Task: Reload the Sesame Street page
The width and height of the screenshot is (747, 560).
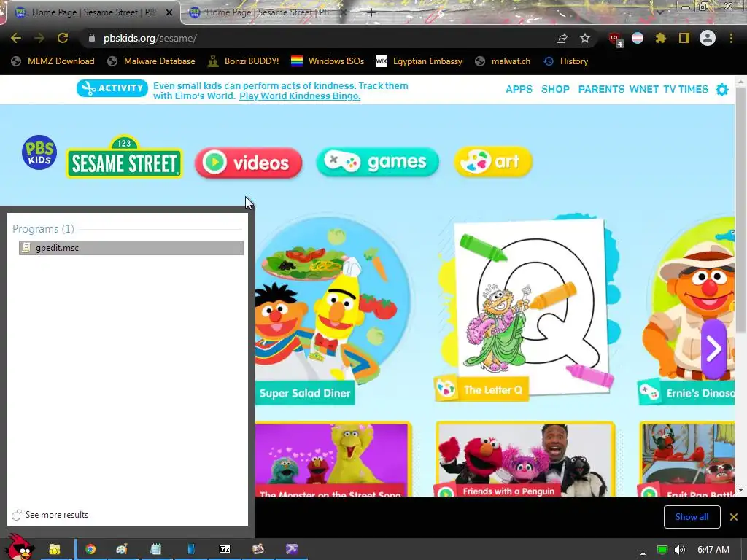Action: pyautogui.click(x=63, y=38)
